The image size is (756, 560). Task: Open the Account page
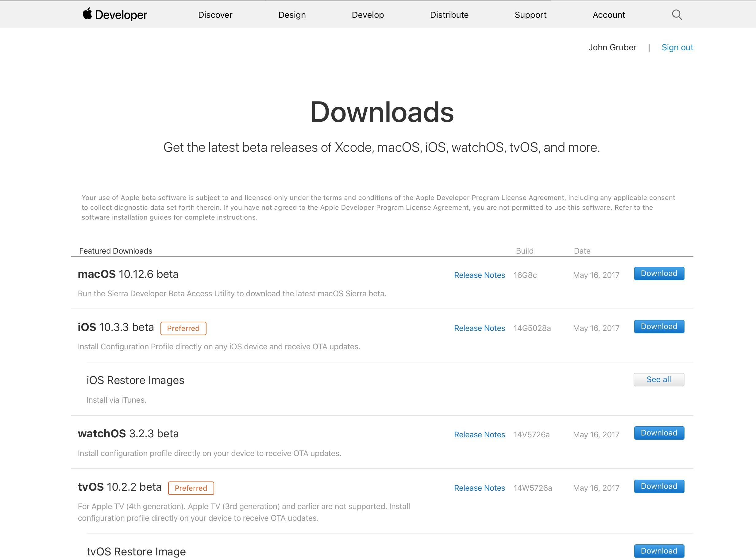(x=608, y=15)
